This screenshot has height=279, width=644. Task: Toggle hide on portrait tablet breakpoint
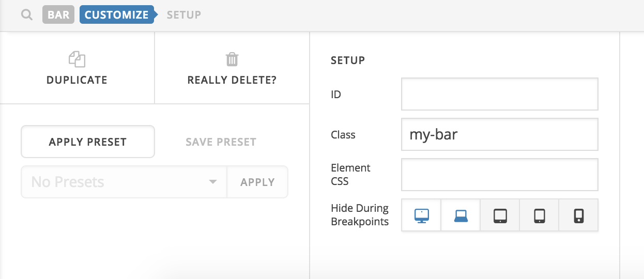point(539,215)
